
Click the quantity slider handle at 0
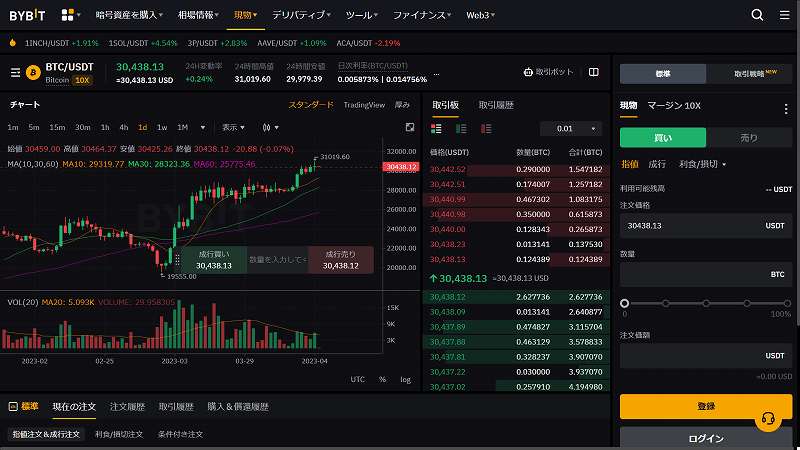(x=624, y=303)
